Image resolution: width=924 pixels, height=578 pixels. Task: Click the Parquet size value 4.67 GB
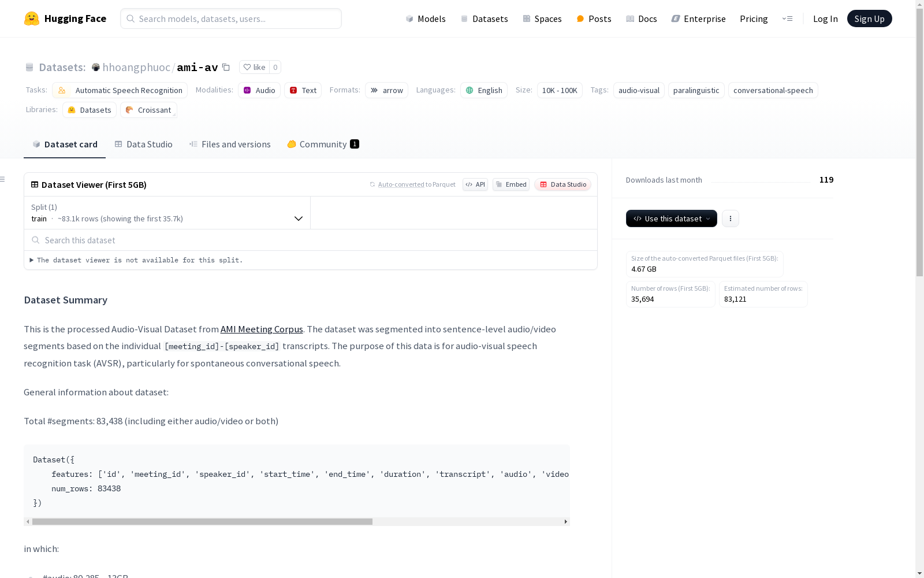click(644, 269)
